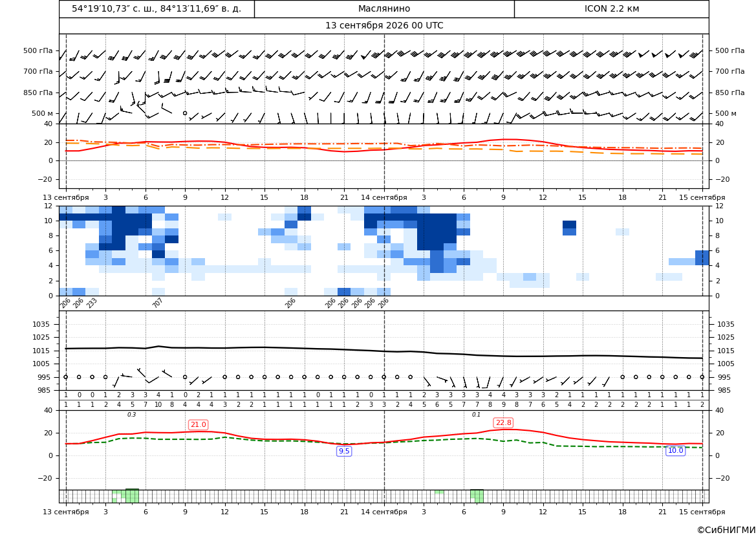Viewport: 756px width, 535px height.
Task: Click the 13 сентября 2026 00 UTC header
Action: click(x=384, y=26)
